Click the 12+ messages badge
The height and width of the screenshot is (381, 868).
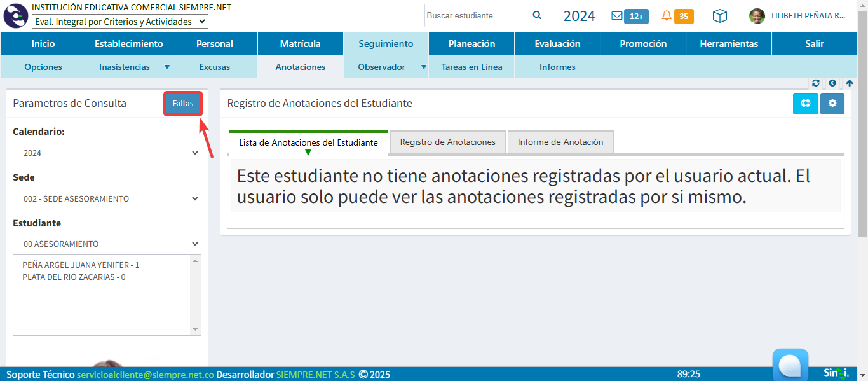636,17
